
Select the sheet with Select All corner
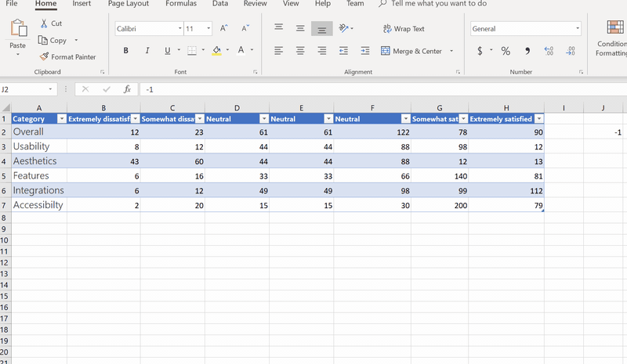tap(5, 107)
